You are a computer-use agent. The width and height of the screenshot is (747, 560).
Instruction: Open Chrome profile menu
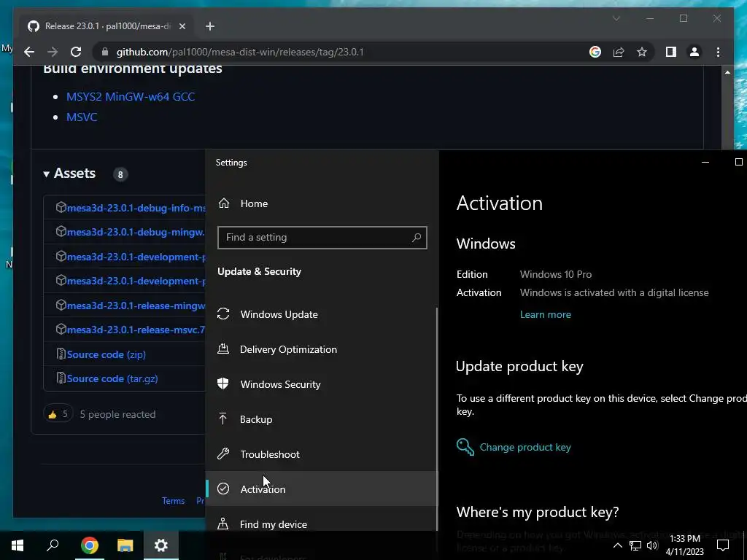coord(694,52)
